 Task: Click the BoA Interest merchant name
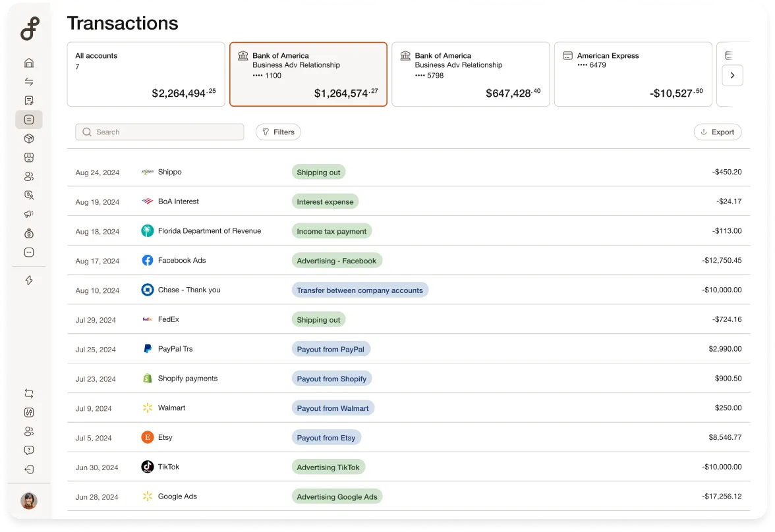click(x=179, y=201)
